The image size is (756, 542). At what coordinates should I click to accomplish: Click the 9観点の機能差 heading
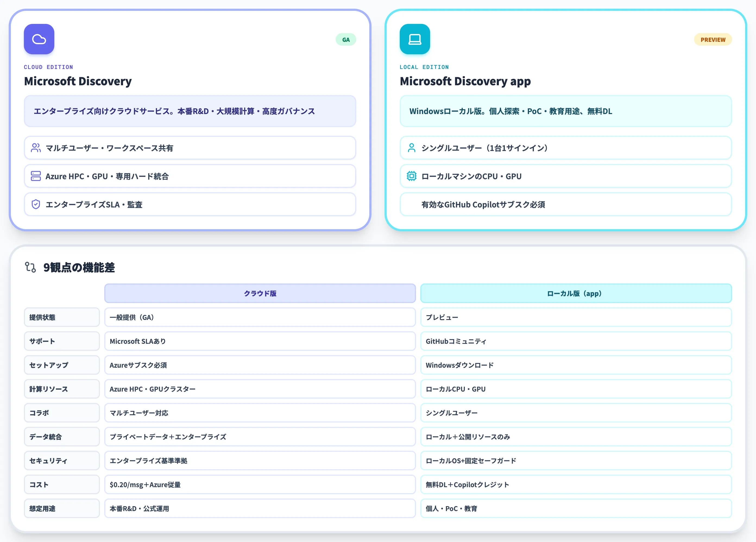click(x=79, y=267)
